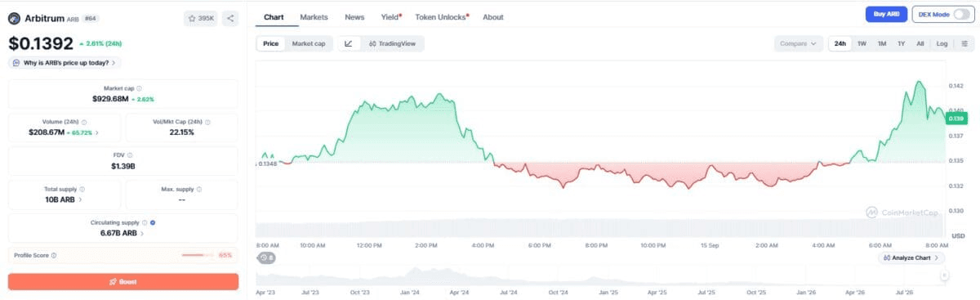Expand the 10B ARB total supply chevron

click(x=80, y=199)
